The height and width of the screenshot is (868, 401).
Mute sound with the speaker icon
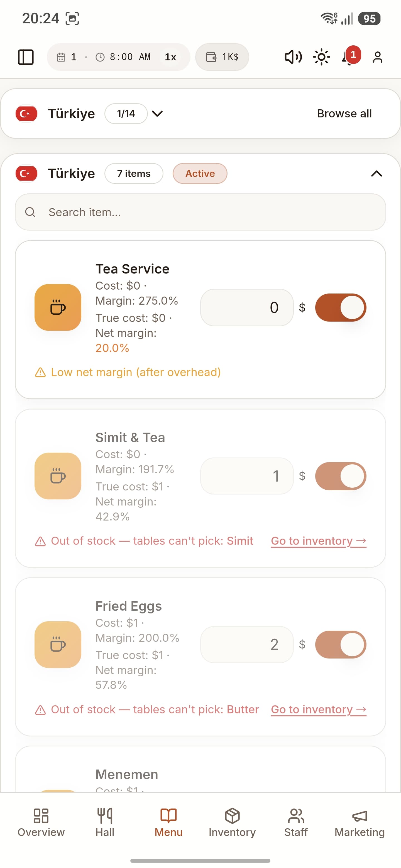point(293,57)
